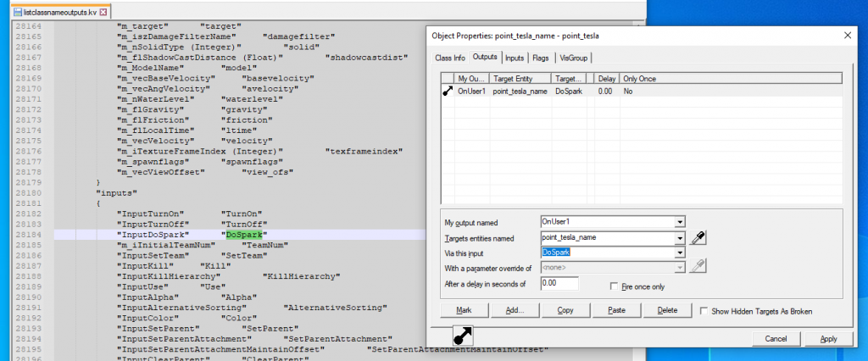Close the Object Properties dialog

point(847,35)
